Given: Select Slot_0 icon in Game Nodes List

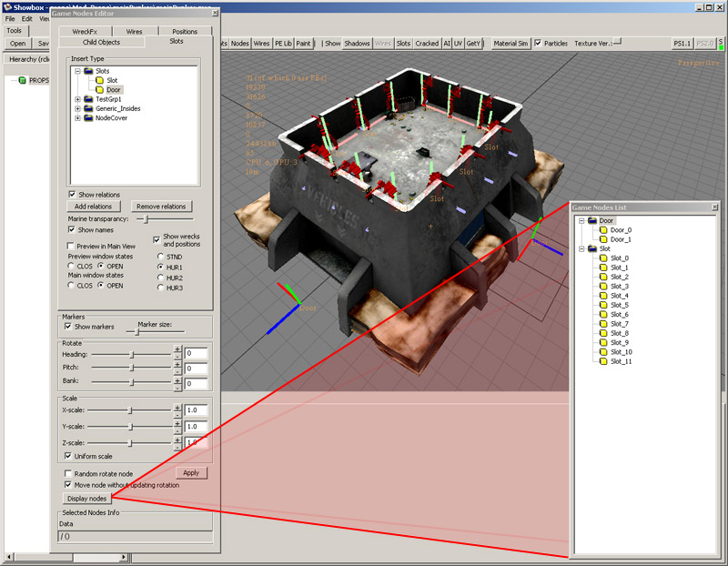Looking at the screenshot, I should 603,258.
